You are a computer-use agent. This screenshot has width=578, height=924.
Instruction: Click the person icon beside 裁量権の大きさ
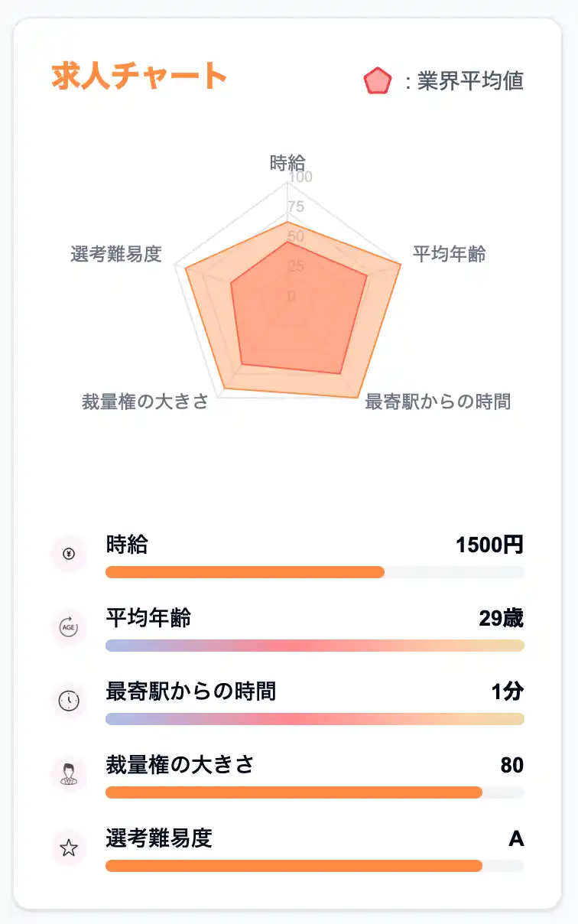69,773
